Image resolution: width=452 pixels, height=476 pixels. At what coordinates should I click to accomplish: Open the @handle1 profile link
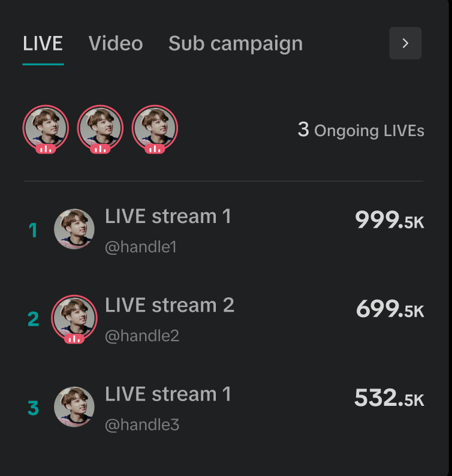click(x=141, y=247)
